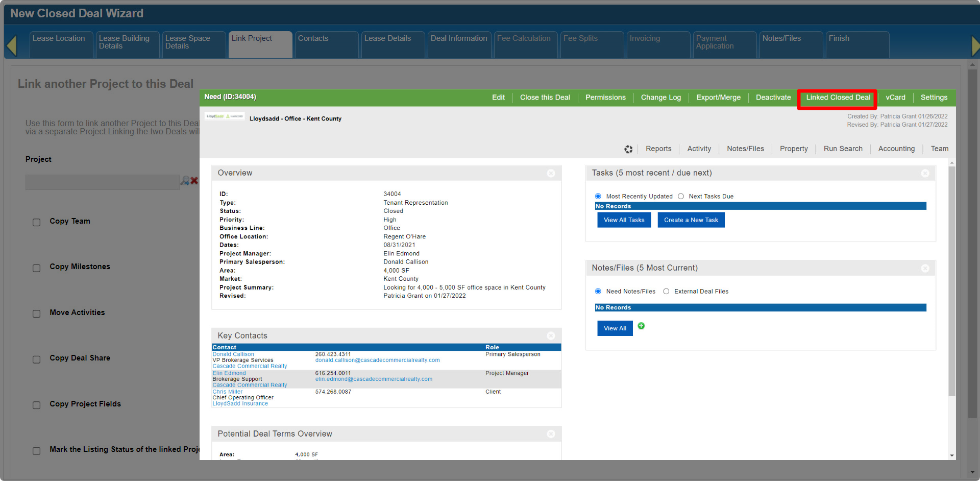Collapse the Overview panel using its circle icon
Image resolution: width=980 pixels, height=481 pixels.
(551, 174)
